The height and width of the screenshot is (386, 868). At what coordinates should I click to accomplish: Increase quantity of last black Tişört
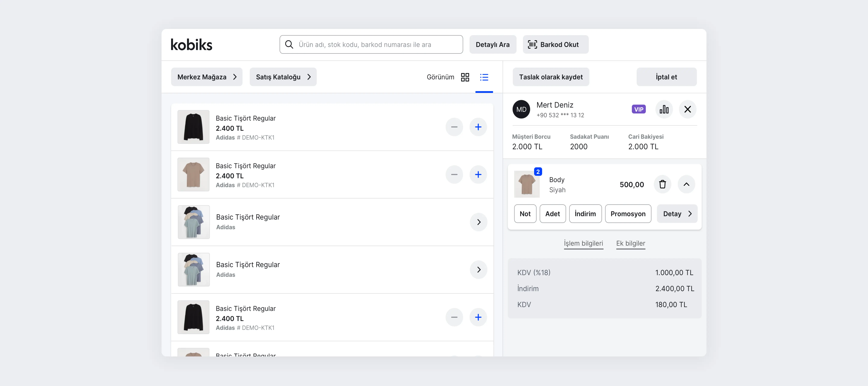(478, 317)
